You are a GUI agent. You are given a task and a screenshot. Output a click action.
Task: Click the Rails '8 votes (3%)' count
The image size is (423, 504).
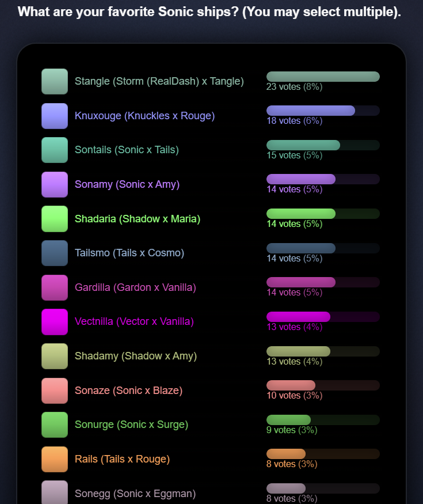click(292, 464)
